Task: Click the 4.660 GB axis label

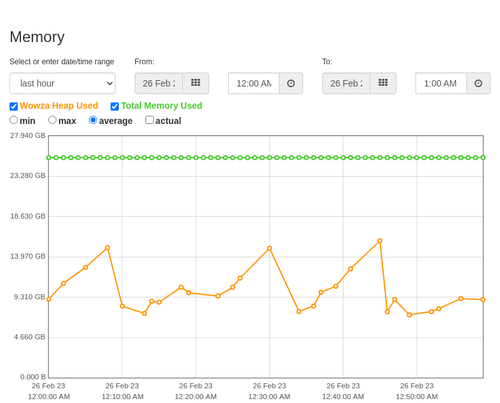Action: pos(30,337)
